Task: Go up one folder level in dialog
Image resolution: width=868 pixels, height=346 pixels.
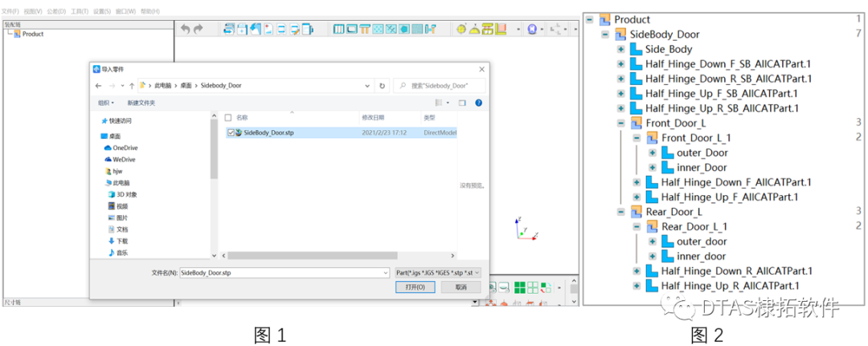Action: (x=132, y=86)
